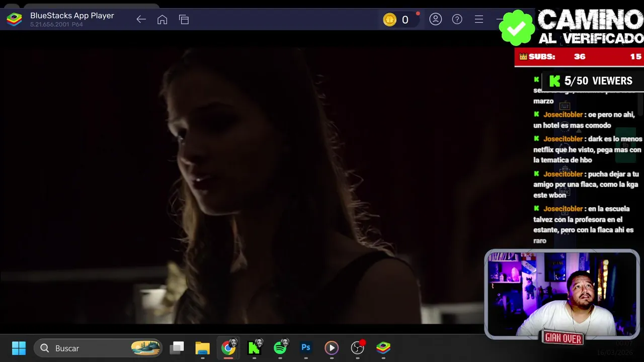Click the gold coin points icon
This screenshot has width=644, height=362.
[389, 20]
